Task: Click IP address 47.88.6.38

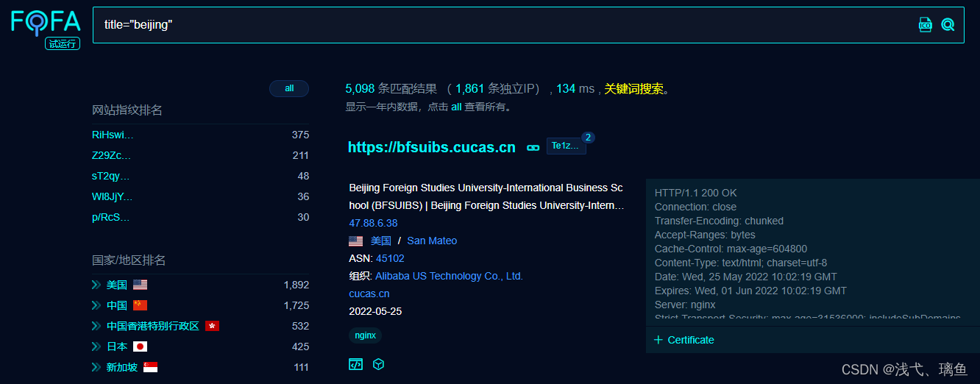Action: (x=373, y=223)
